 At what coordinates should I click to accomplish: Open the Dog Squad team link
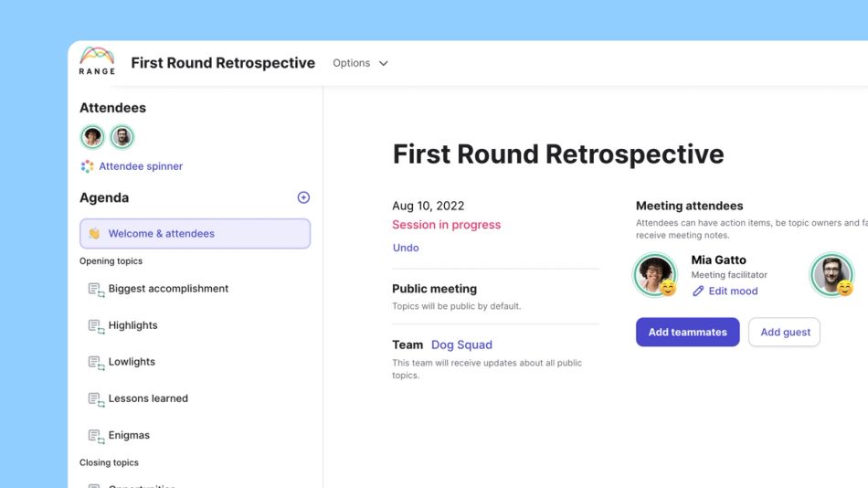click(x=461, y=345)
